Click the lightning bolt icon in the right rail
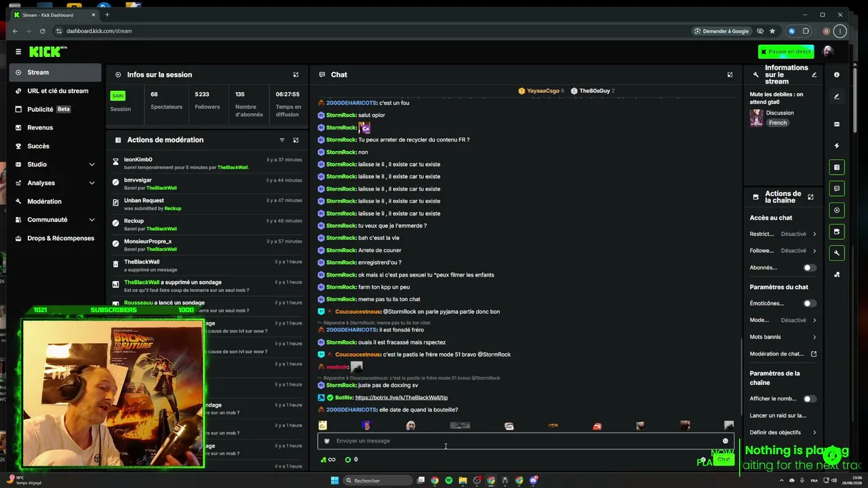868x488 pixels. 837,146
